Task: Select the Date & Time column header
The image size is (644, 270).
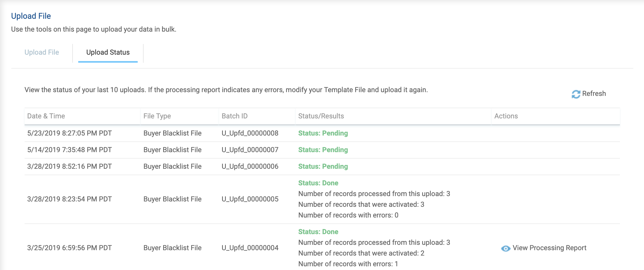Action: click(x=46, y=116)
